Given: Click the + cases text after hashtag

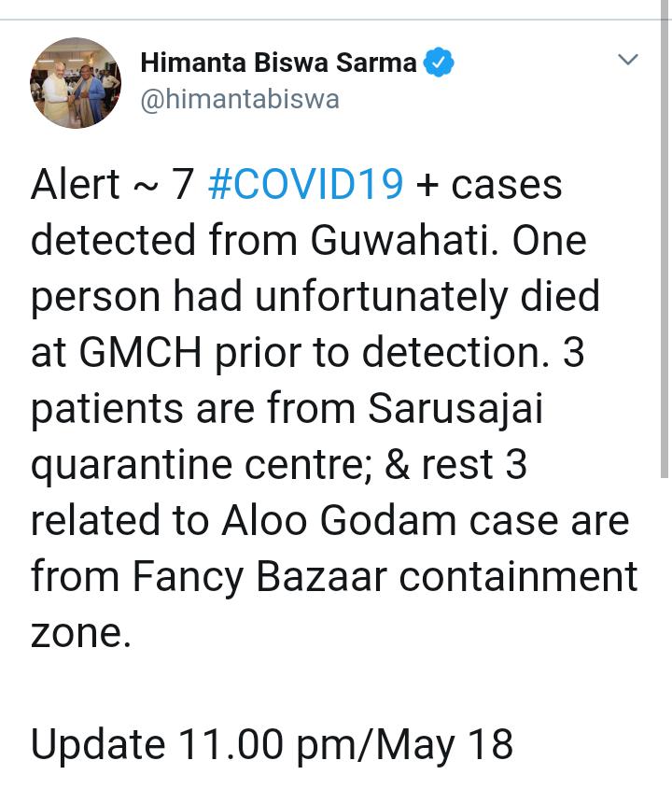Looking at the screenshot, I should 488,185.
